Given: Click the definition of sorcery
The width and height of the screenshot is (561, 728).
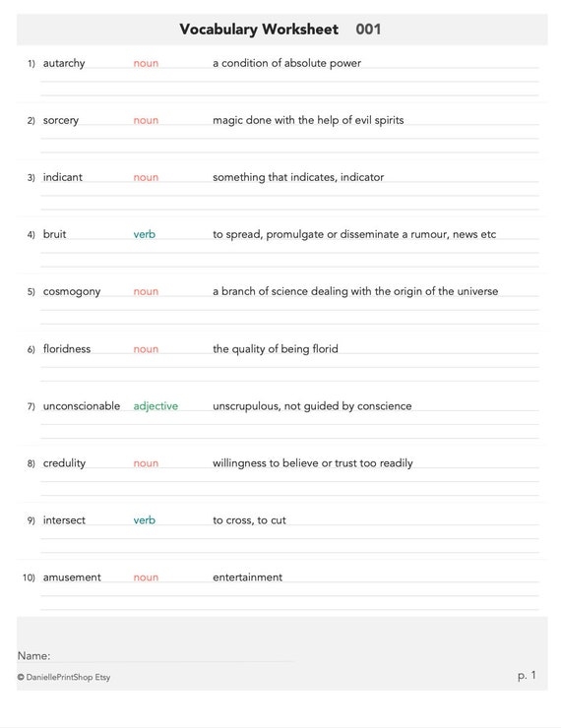Looking at the screenshot, I should tap(308, 120).
